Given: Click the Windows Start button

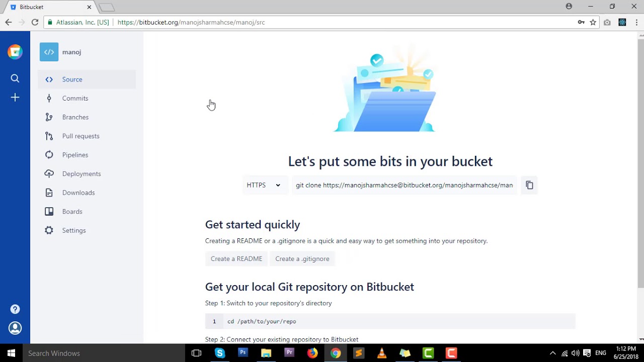Looking at the screenshot, I should point(11,353).
